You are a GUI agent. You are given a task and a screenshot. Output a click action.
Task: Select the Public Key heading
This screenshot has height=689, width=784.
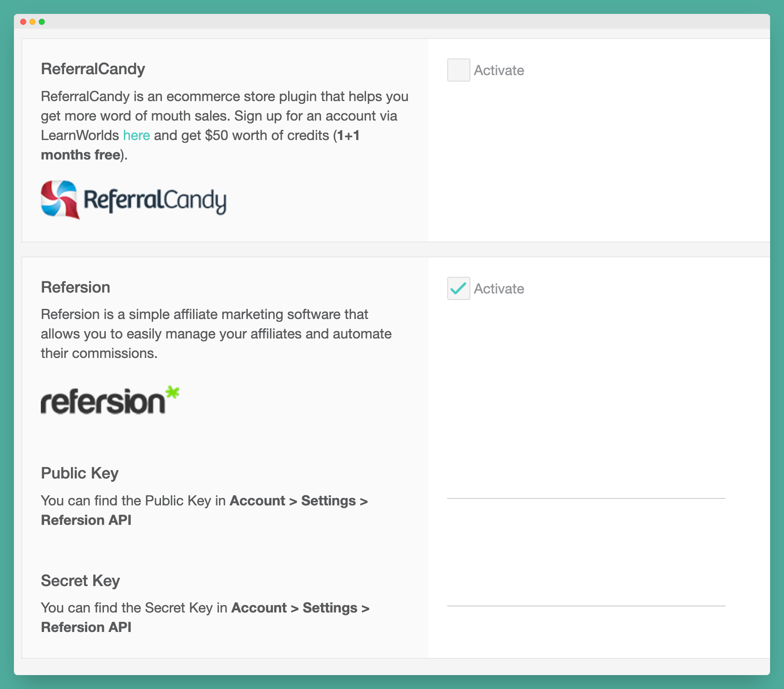[x=80, y=473]
